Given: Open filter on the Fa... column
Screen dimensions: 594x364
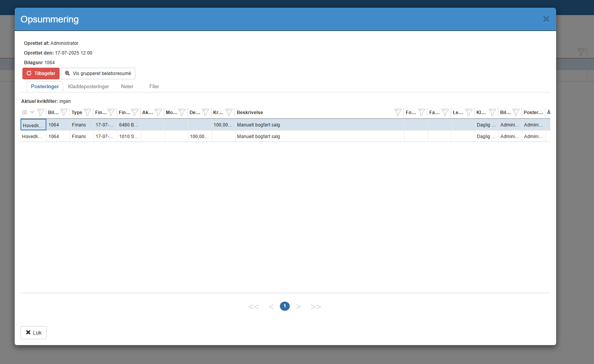Looking at the screenshot, I should pyautogui.click(x=445, y=113).
